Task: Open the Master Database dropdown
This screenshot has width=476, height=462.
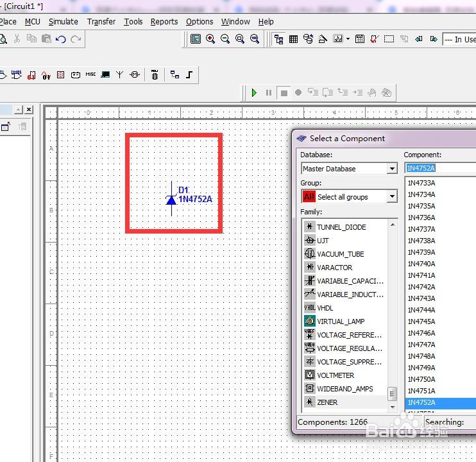Action: coord(392,169)
